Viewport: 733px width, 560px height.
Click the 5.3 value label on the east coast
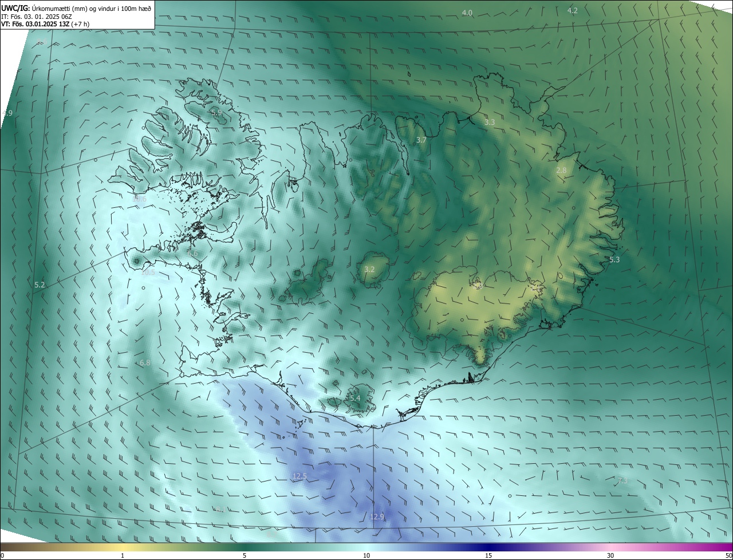pos(614,260)
